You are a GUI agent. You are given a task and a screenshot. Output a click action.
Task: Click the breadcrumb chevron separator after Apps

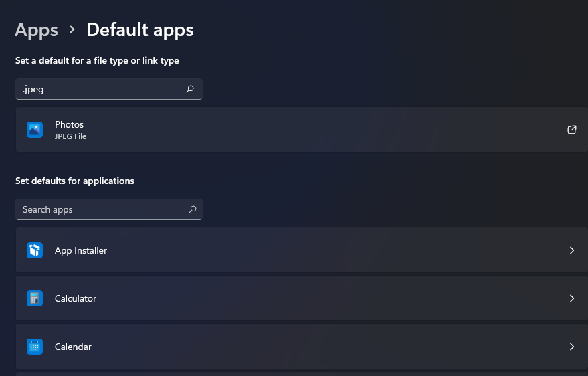point(72,31)
